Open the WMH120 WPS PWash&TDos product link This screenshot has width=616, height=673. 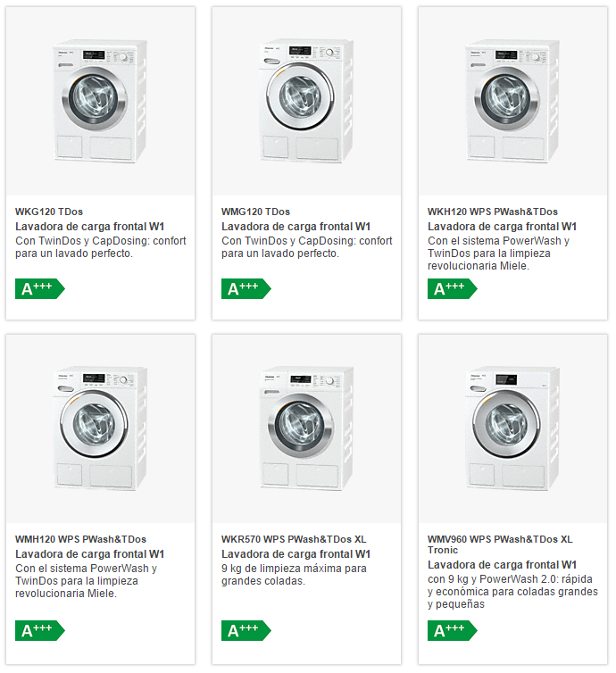[x=80, y=539]
